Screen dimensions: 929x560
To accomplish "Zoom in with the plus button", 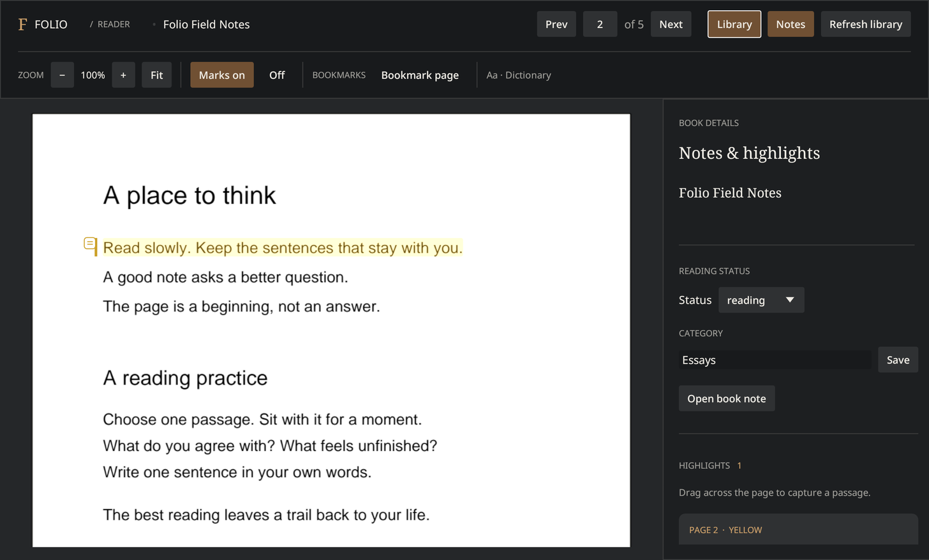I will pos(123,75).
